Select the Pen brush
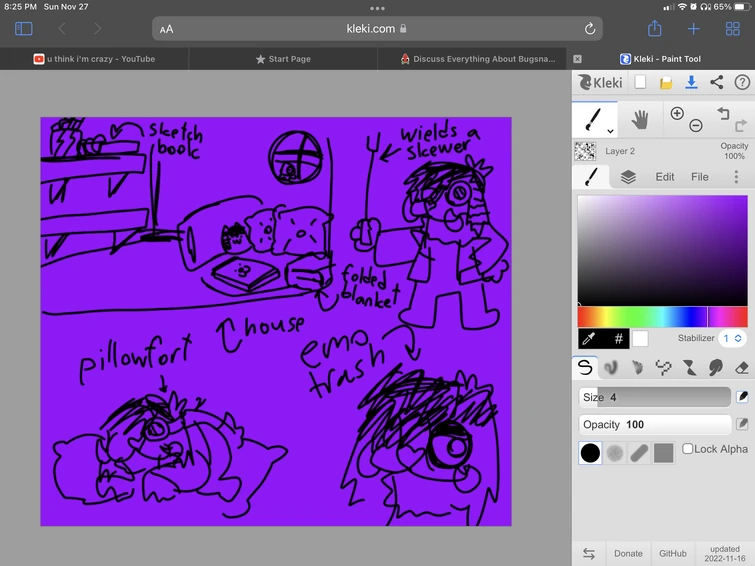 (585, 368)
